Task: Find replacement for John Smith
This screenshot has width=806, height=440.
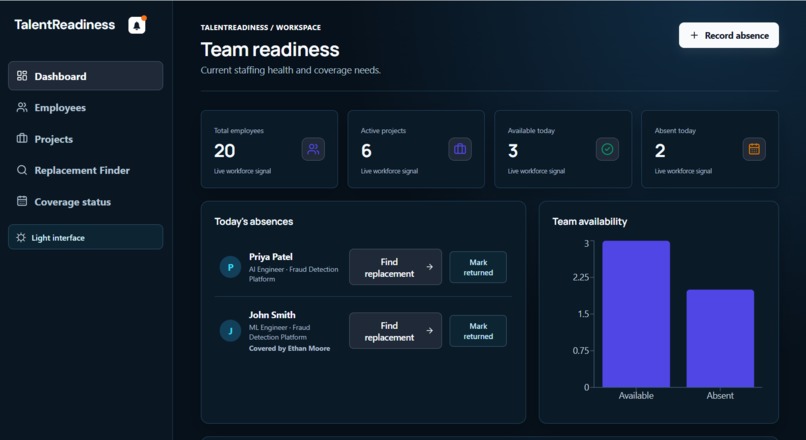Action: point(395,331)
